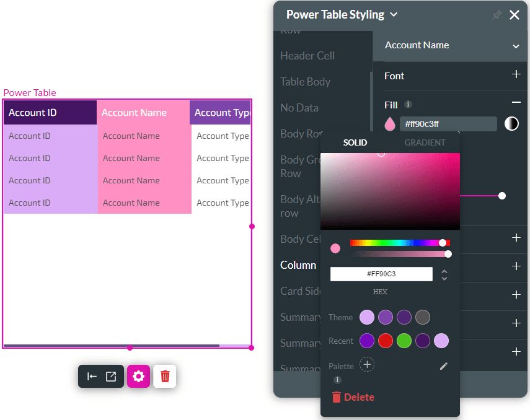Image resolution: width=530 pixels, height=420 pixels.
Task: Open the Power Table Styling title dropdown
Action: pyautogui.click(x=394, y=15)
